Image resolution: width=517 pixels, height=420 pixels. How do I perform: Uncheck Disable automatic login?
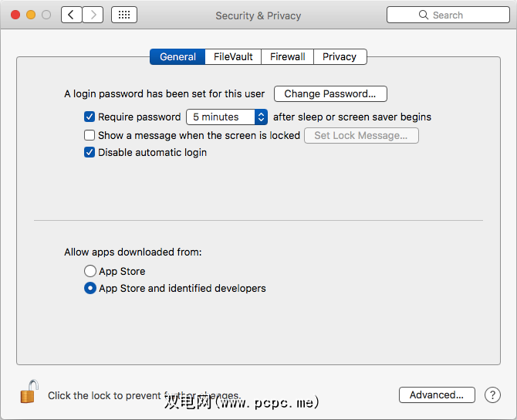(x=90, y=152)
